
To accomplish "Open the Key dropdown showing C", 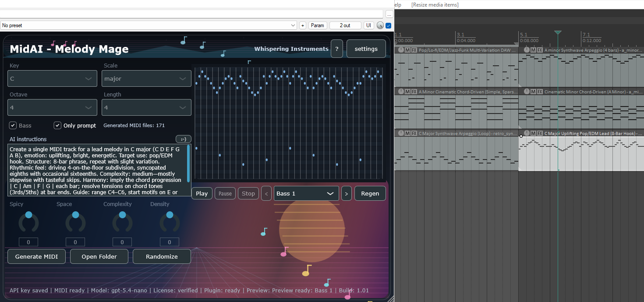I will (x=53, y=78).
